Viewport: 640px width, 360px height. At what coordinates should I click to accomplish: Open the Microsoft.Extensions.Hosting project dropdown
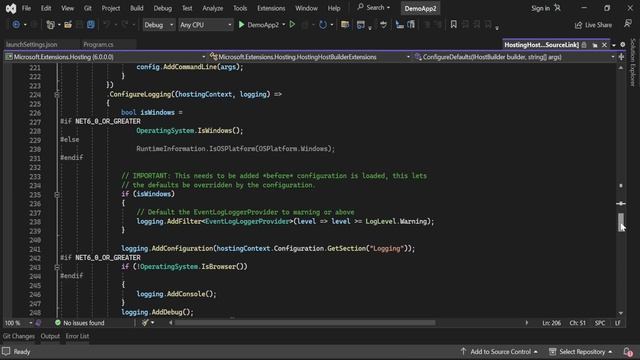click(106, 57)
